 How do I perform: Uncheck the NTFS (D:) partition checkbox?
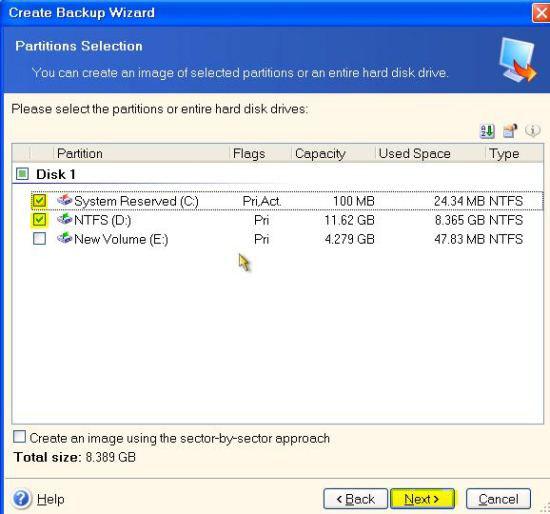coord(39,220)
